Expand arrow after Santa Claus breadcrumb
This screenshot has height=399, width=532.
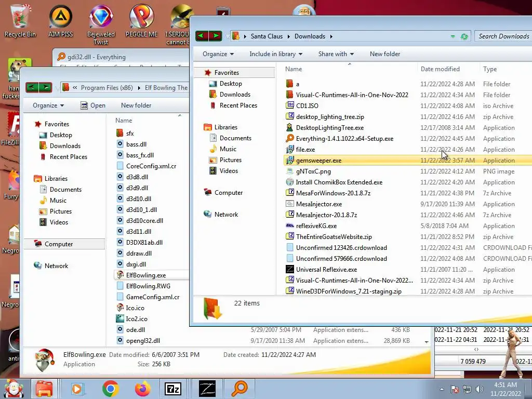[x=289, y=36]
